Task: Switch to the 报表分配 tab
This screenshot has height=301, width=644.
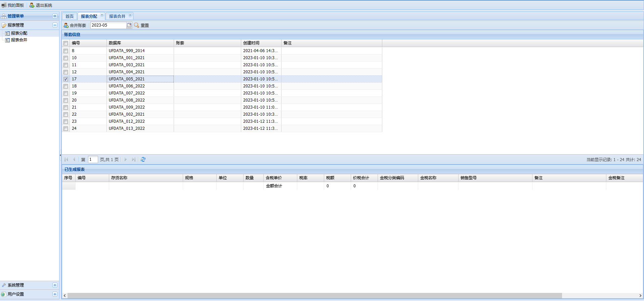Action: coord(89,16)
